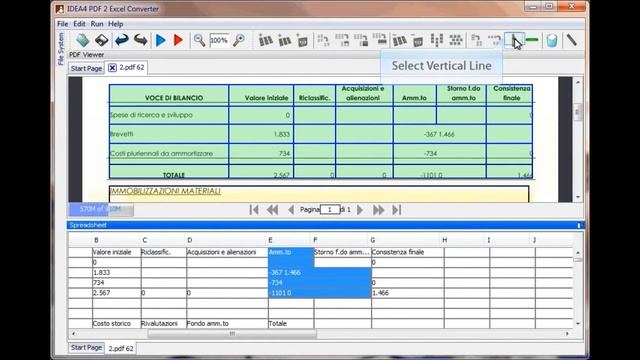Click the 'Acquisizioni e alienazioni' spreadsheet cell

coord(227,252)
